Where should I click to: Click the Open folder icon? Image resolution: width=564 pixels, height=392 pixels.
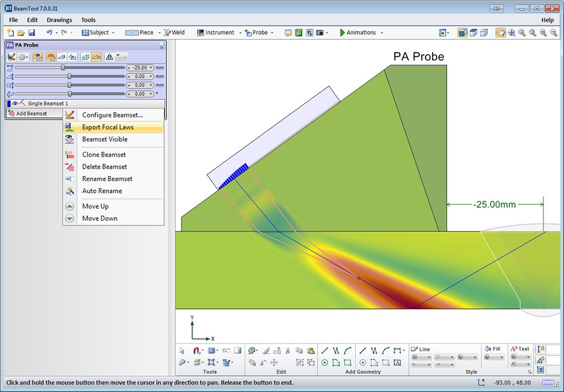(21, 33)
